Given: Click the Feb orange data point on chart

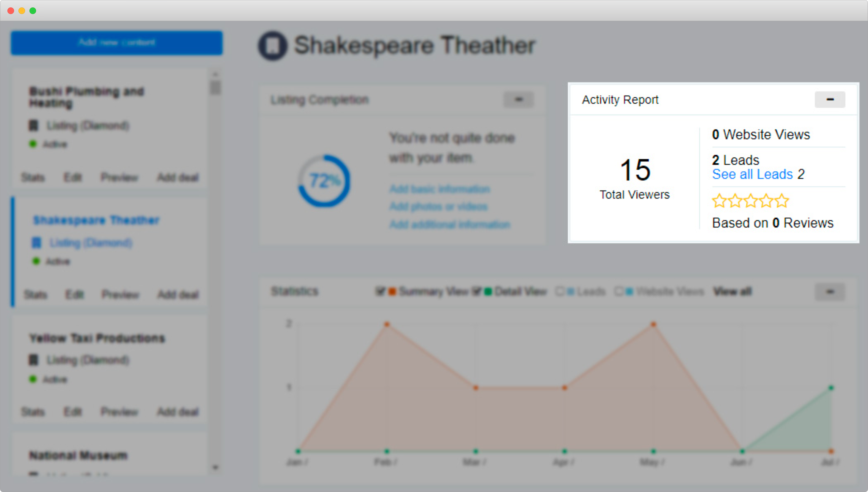Looking at the screenshot, I should (x=387, y=324).
